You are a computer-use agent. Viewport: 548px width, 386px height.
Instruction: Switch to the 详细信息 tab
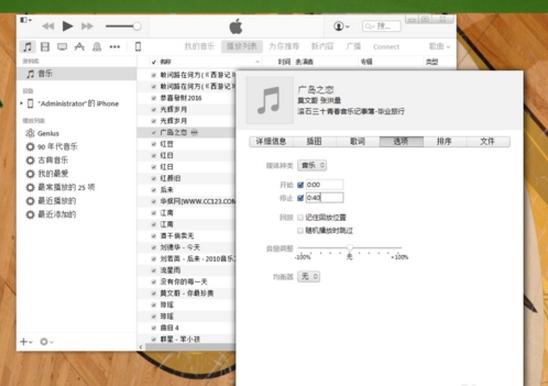coord(271,141)
